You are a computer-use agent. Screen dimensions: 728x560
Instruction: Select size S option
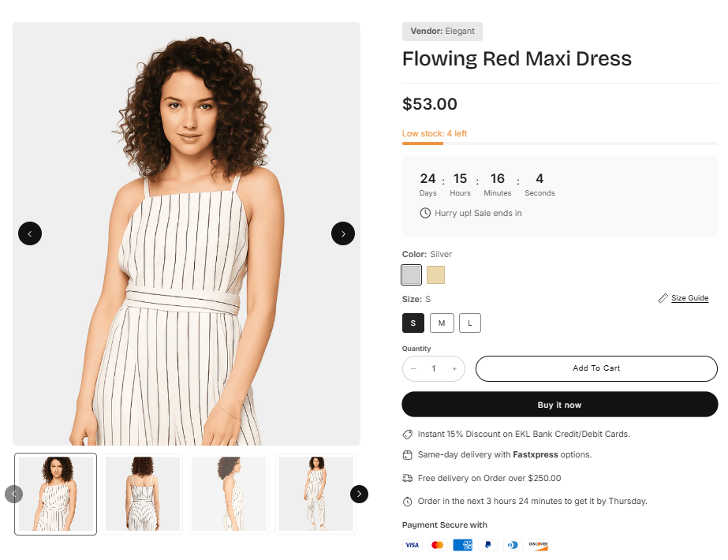[x=413, y=323]
